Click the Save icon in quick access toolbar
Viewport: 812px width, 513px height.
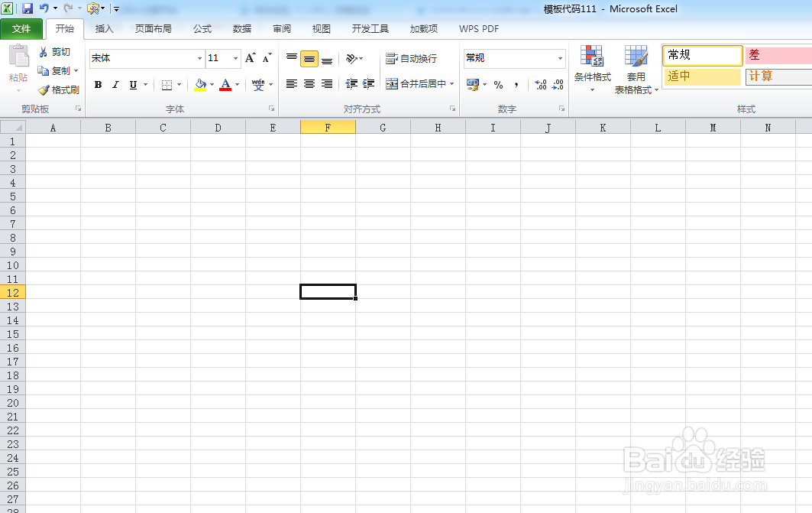27,8
